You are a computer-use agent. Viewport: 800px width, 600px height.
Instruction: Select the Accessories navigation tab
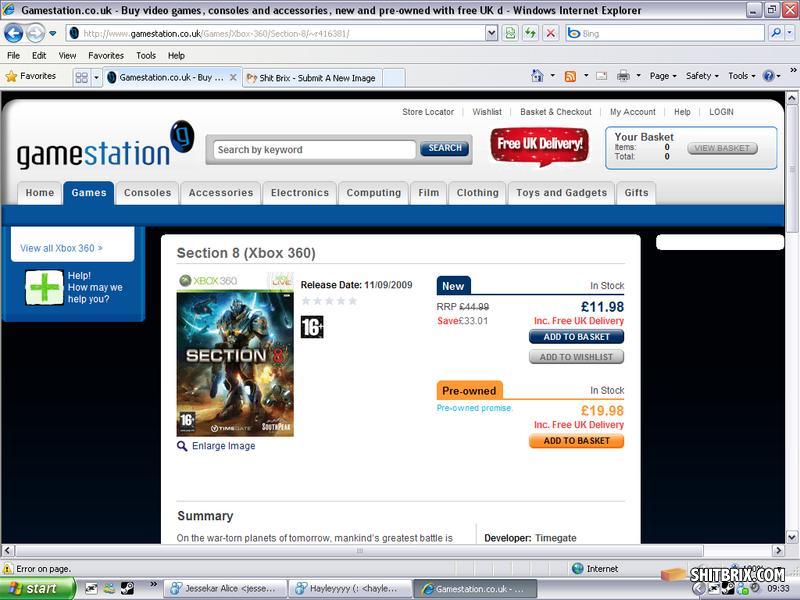[220, 193]
